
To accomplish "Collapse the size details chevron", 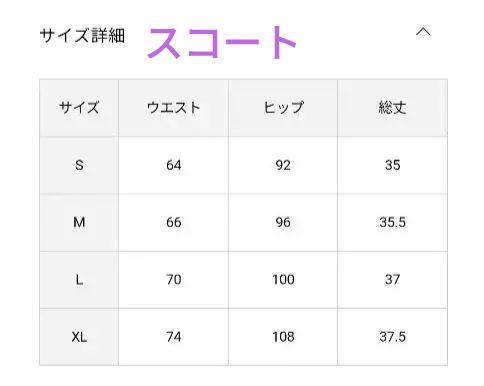I will coord(423,32).
